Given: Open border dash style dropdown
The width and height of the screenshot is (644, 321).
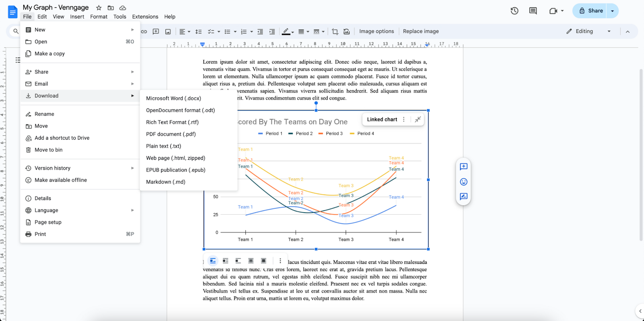Looking at the screenshot, I should tap(319, 31).
